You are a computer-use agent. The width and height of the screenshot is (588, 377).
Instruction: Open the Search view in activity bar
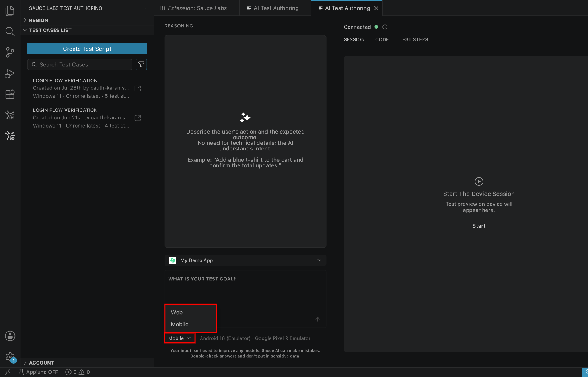point(10,31)
